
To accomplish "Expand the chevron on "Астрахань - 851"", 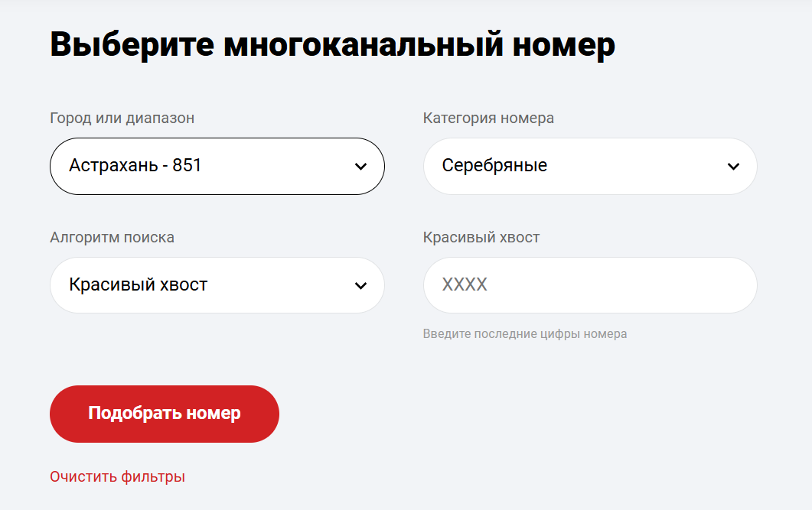I will click(x=360, y=166).
